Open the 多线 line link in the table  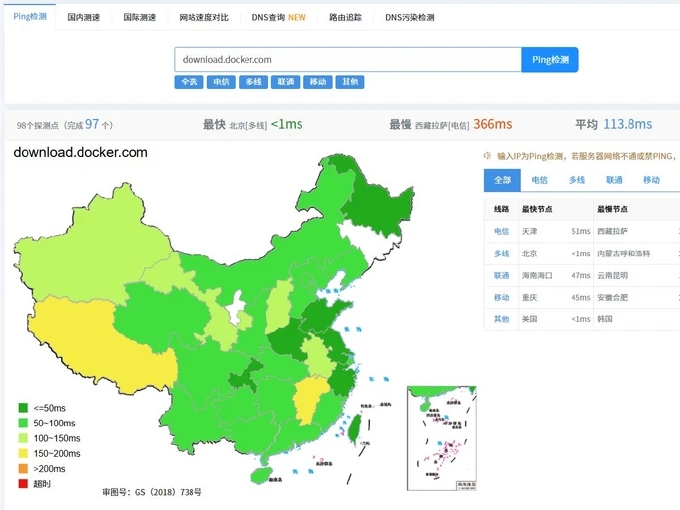click(501, 254)
